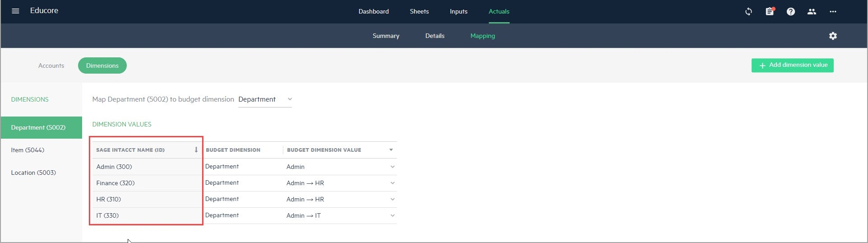Screen dimensions: 868x243
Task: Expand dimension value dropdown for Admin (300)
Action: tap(392, 167)
